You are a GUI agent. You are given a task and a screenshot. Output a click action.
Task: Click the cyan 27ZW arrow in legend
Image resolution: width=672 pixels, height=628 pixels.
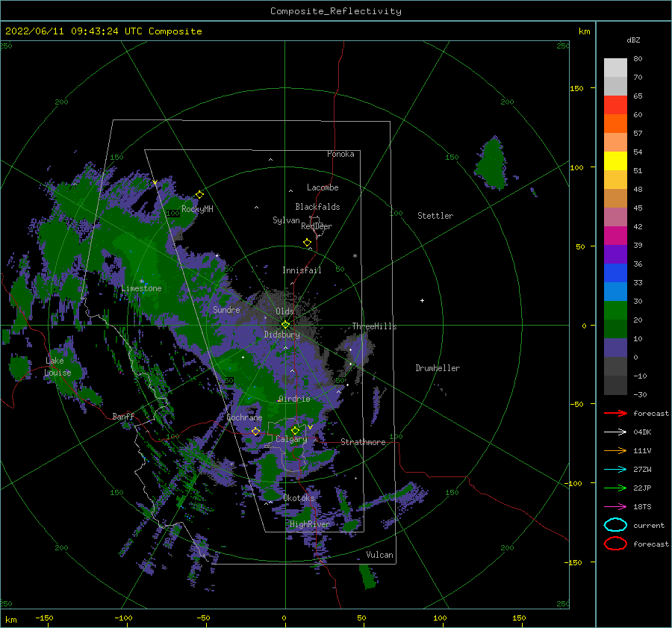[x=615, y=470]
